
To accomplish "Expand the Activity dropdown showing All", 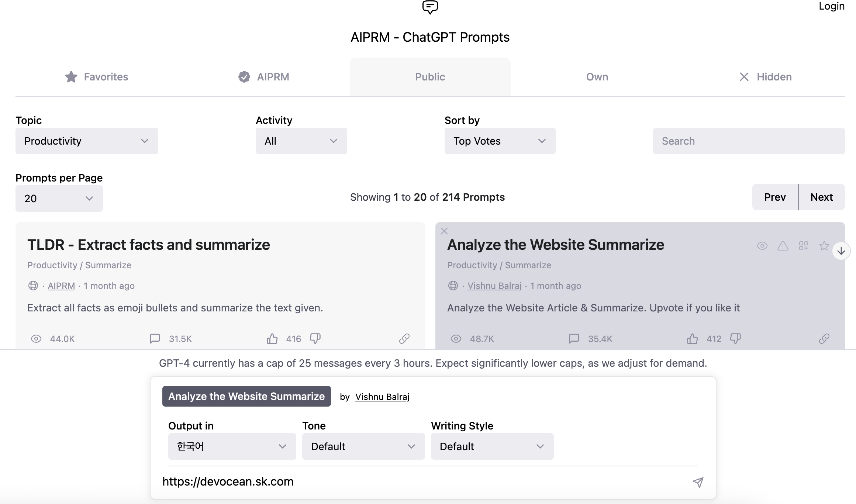I will coord(301,141).
